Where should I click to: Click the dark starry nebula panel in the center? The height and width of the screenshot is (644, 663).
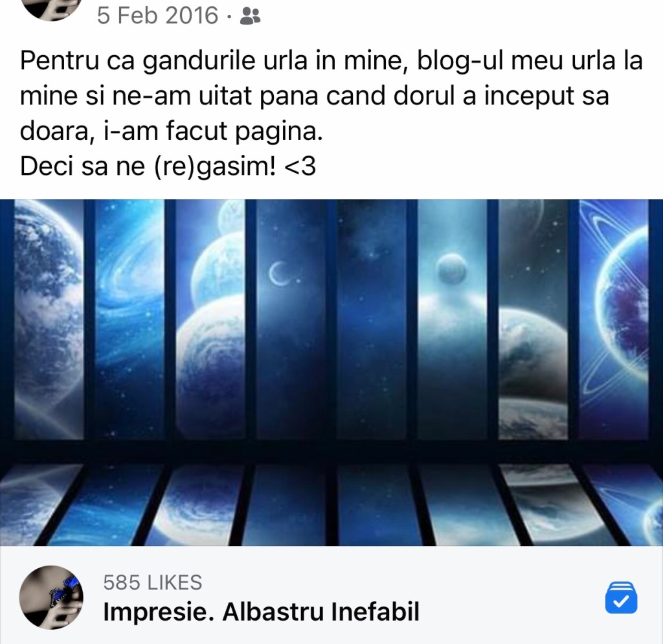(372, 319)
